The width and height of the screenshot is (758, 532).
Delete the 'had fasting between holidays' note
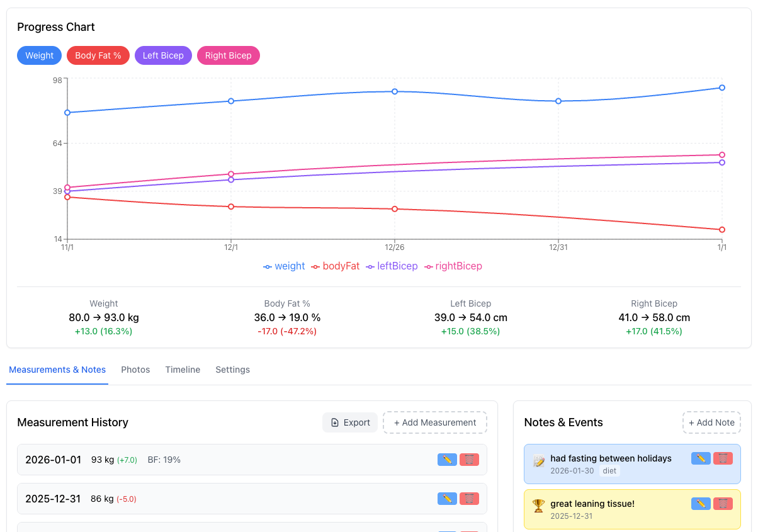tap(723, 458)
